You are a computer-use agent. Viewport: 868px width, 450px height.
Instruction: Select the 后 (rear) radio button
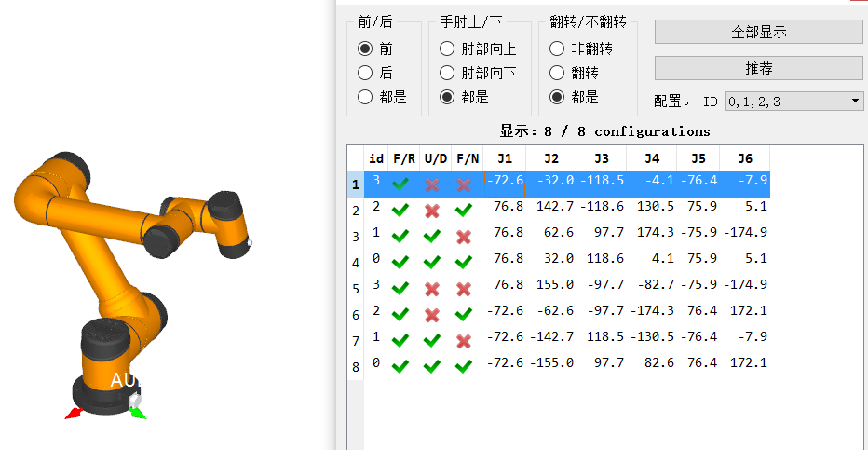[365, 73]
